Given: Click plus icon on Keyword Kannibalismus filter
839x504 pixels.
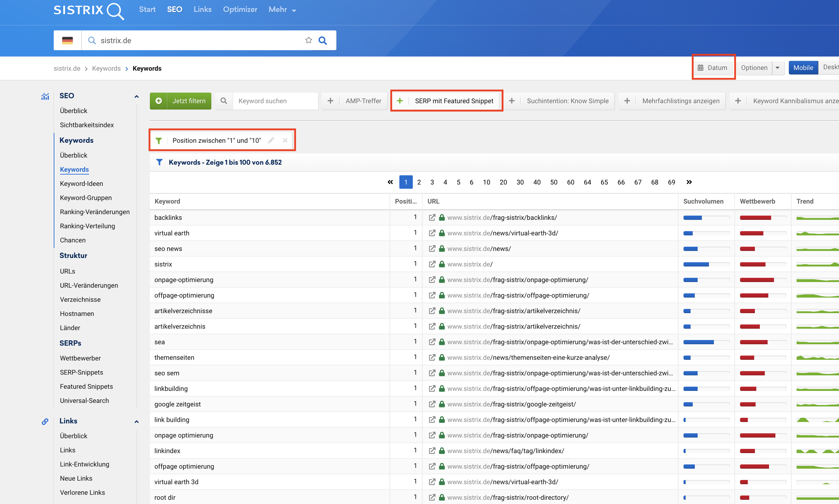Looking at the screenshot, I should point(738,101).
